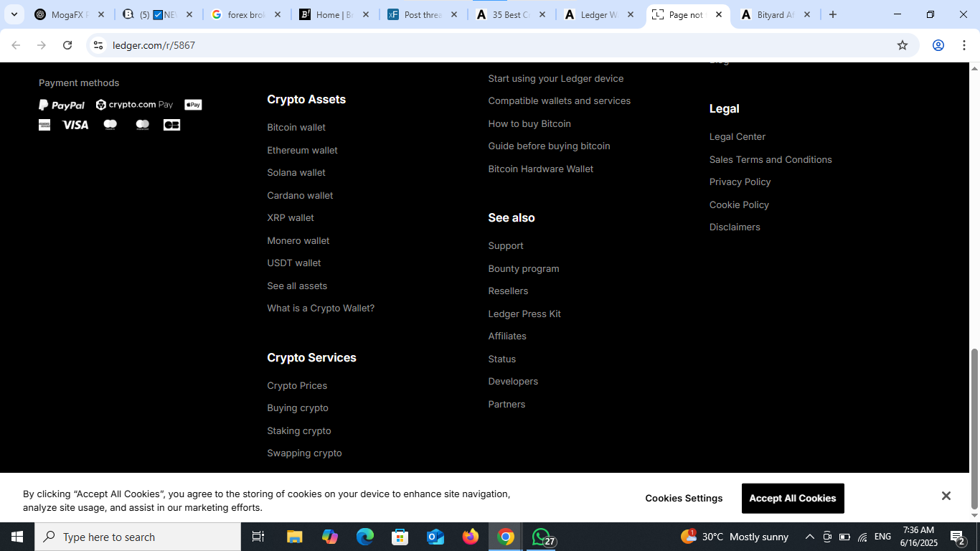Click Accept All Cookies button
980x551 pixels.
coord(793,498)
